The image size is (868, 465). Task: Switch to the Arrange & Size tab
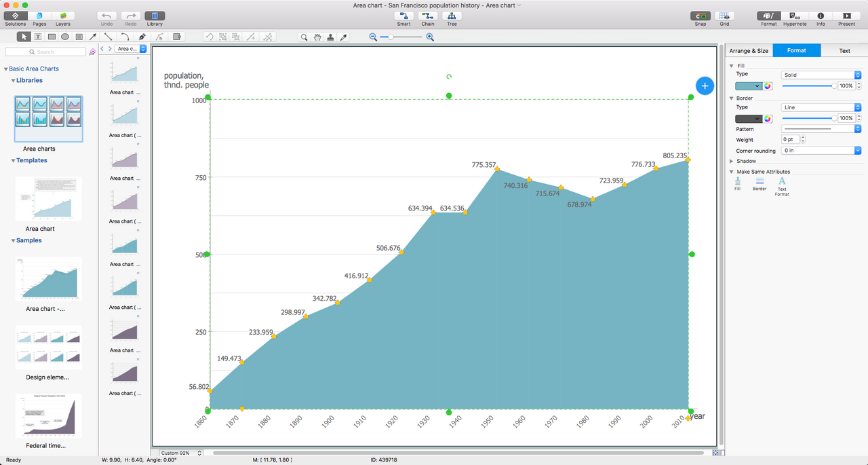[749, 51]
